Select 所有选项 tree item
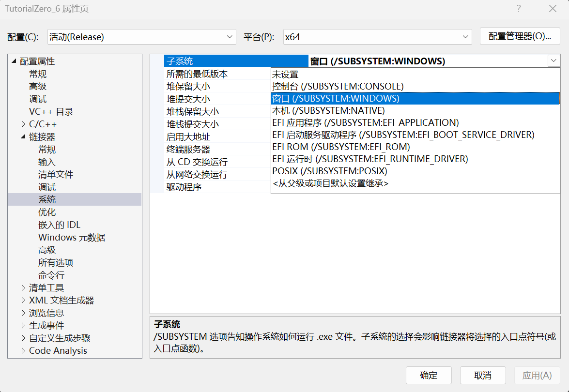 [56, 262]
